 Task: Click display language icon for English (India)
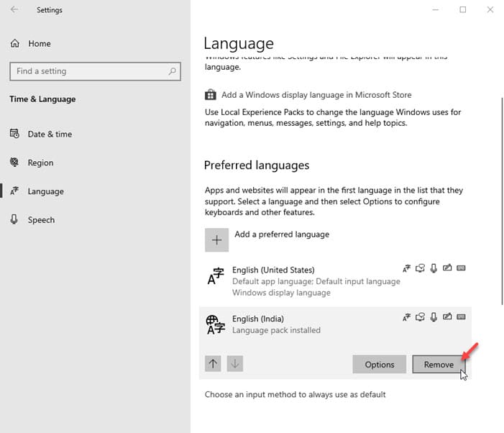tap(407, 317)
